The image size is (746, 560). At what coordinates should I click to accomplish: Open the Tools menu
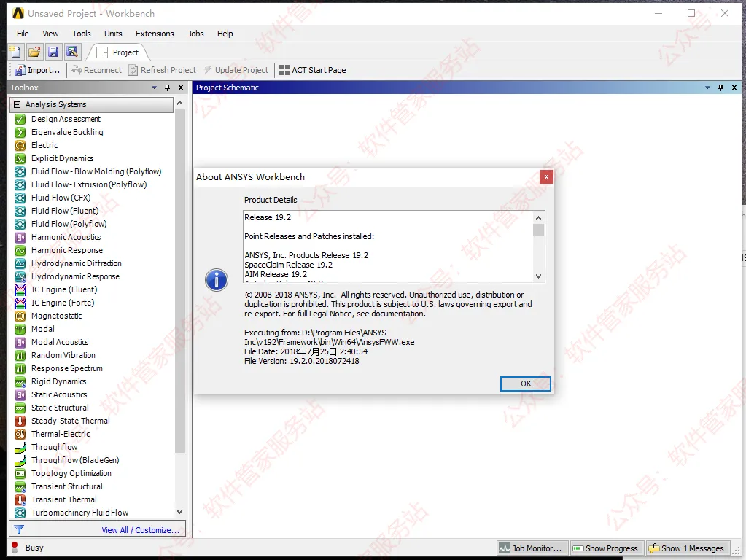(x=82, y=34)
